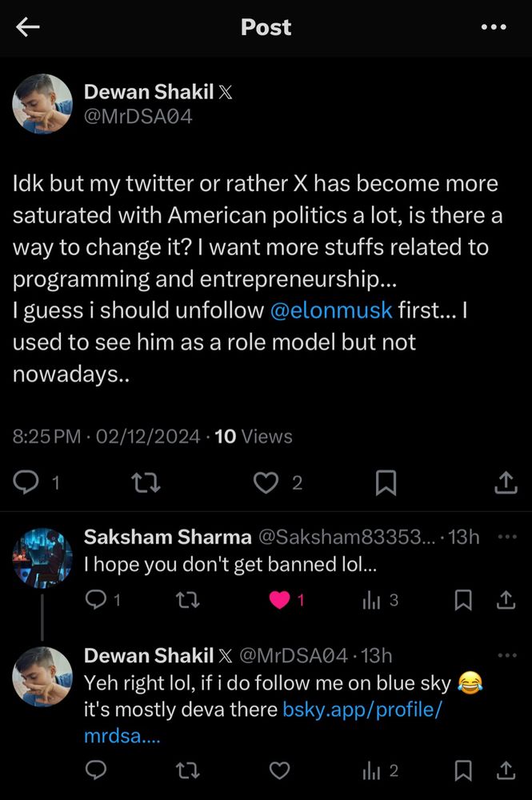
Task: Bookmark Dewan Shakil's blue sky reply
Action: (462, 770)
